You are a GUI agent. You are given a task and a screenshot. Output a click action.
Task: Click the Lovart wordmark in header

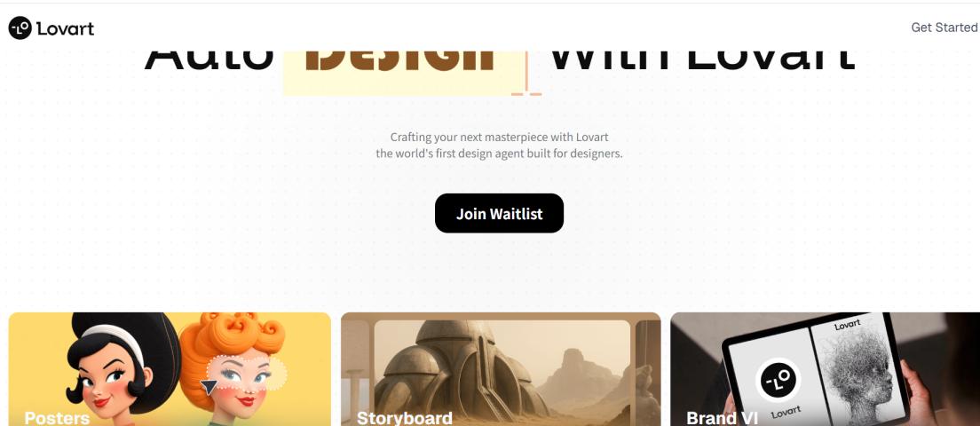pos(65,28)
